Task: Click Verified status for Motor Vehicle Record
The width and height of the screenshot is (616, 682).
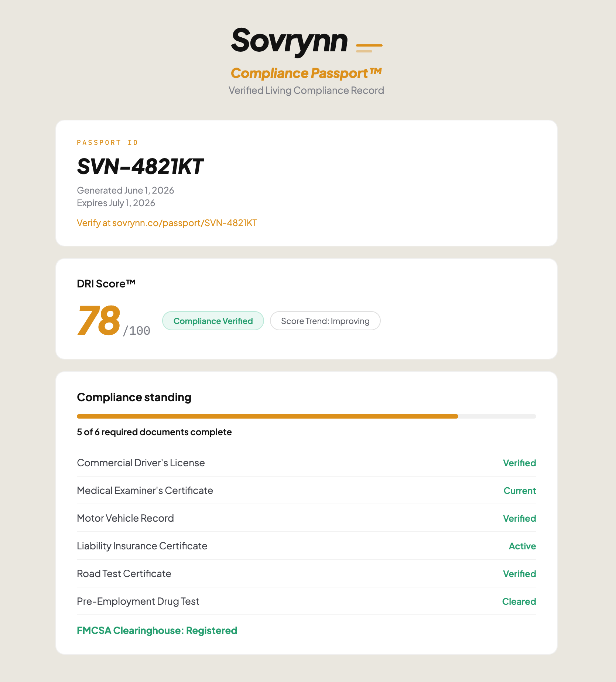Action: 519,518
